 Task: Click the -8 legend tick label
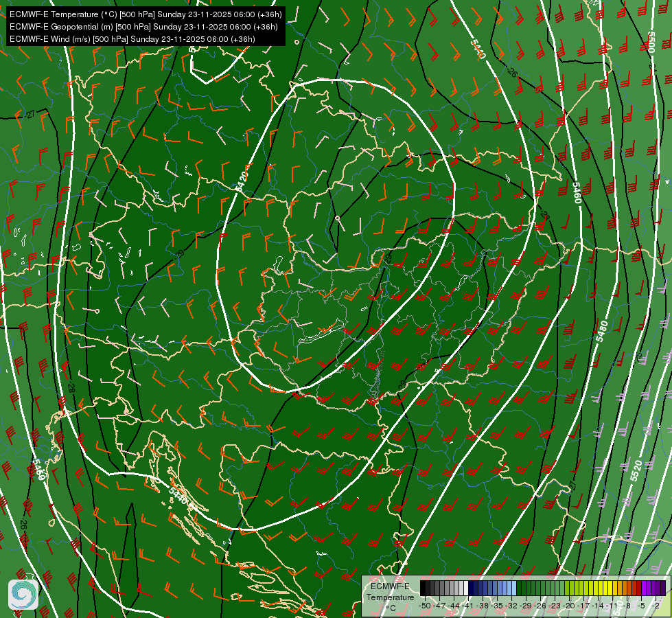coord(627,606)
